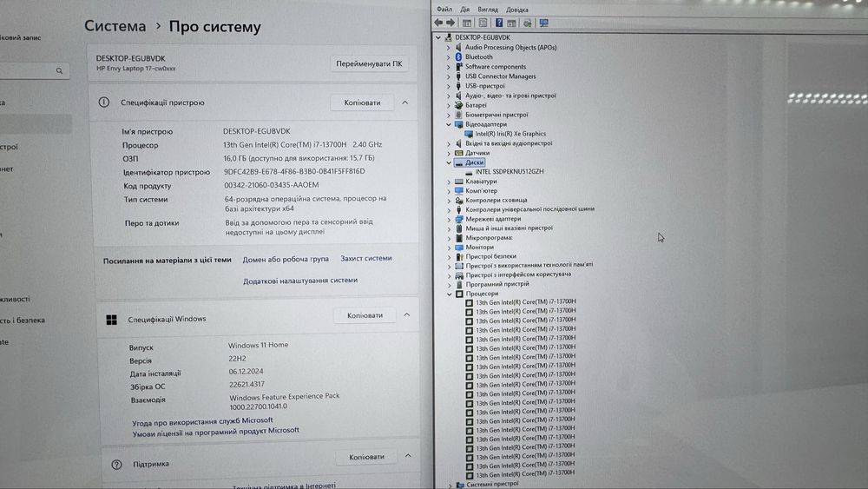The height and width of the screenshot is (489, 868).
Task: Open the Домен або робоча група link
Action: coord(286,259)
